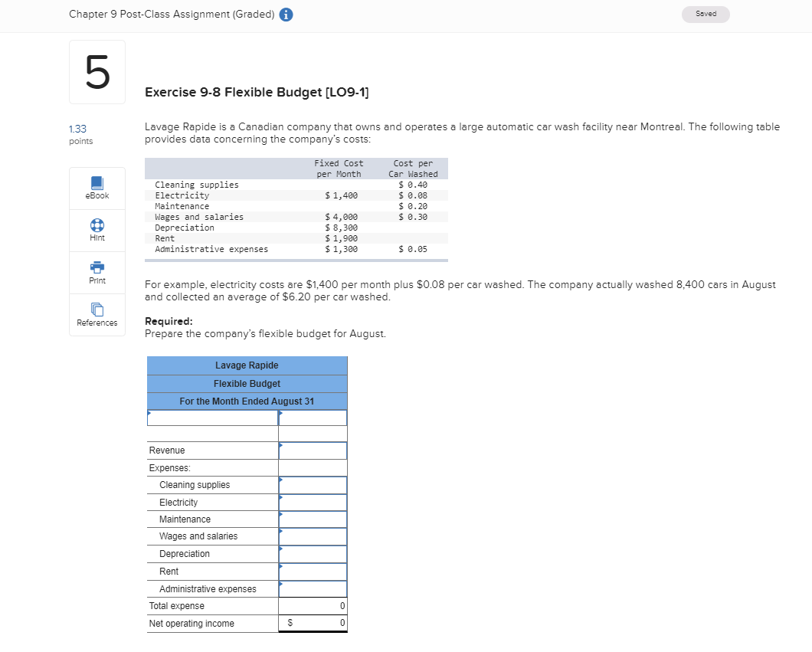The image size is (812, 652).
Task: Open the References panel
Action: coord(97,315)
